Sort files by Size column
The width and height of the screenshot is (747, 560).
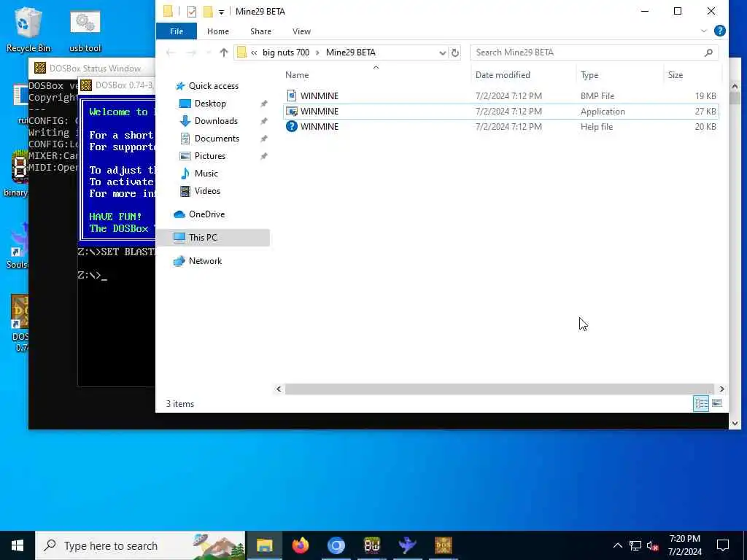pyautogui.click(x=675, y=75)
